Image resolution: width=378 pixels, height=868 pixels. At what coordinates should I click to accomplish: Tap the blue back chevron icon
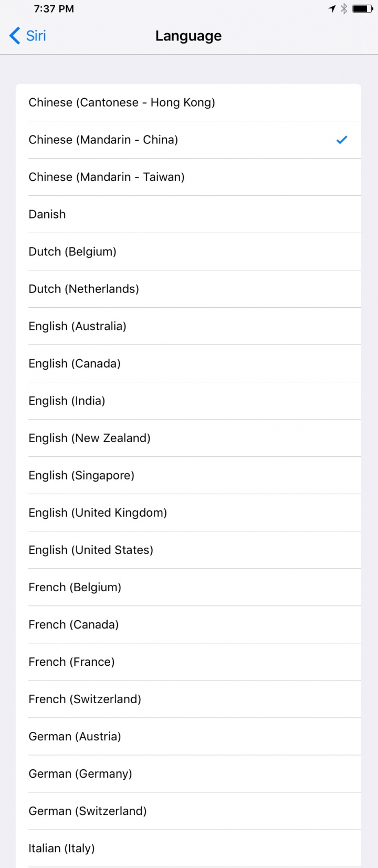[15, 36]
